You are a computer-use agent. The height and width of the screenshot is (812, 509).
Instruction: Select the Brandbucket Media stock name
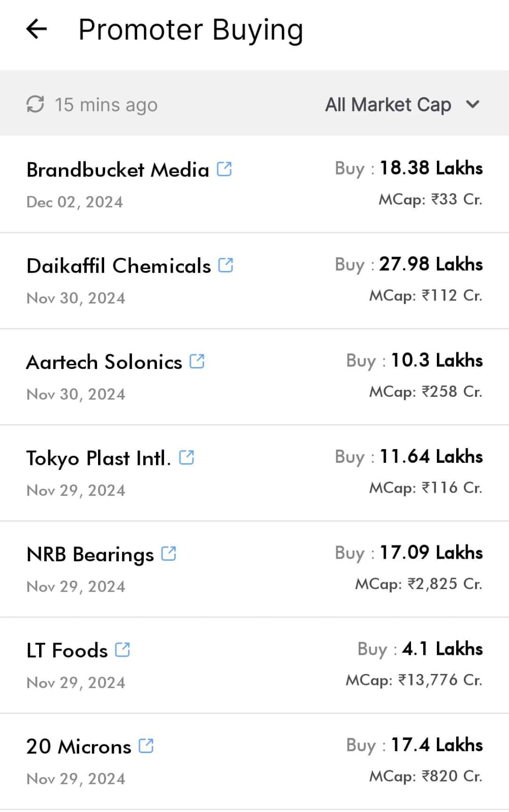pyautogui.click(x=118, y=170)
